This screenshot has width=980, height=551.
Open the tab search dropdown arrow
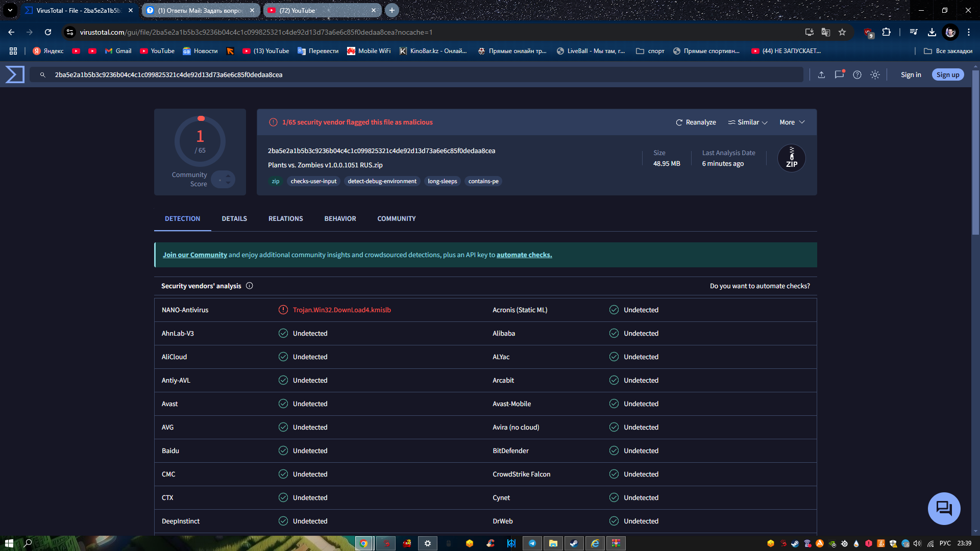click(10, 10)
